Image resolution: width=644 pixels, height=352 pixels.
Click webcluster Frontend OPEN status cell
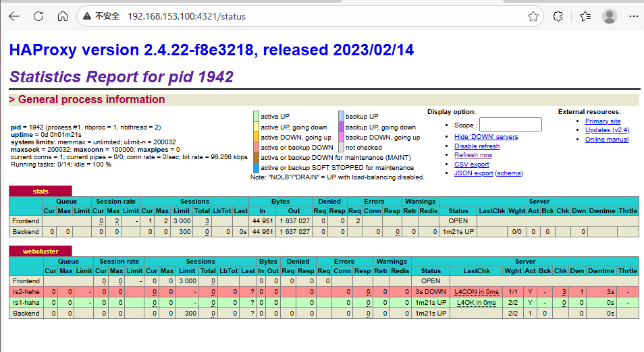[x=431, y=281]
